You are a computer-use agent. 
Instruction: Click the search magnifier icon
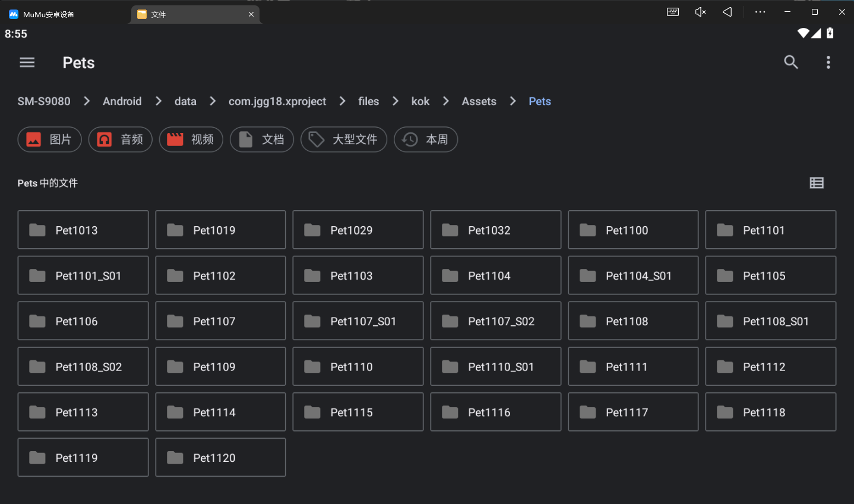pyautogui.click(x=791, y=62)
